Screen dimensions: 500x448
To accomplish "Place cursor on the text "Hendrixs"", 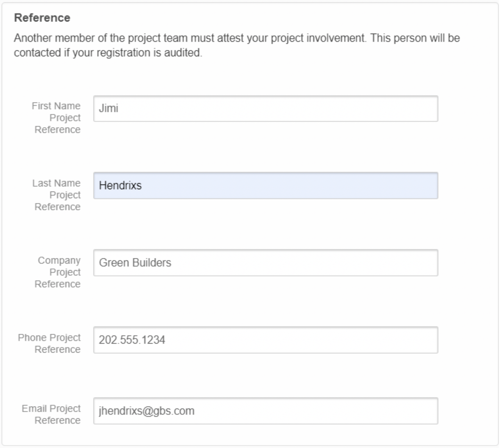I will click(x=120, y=185).
